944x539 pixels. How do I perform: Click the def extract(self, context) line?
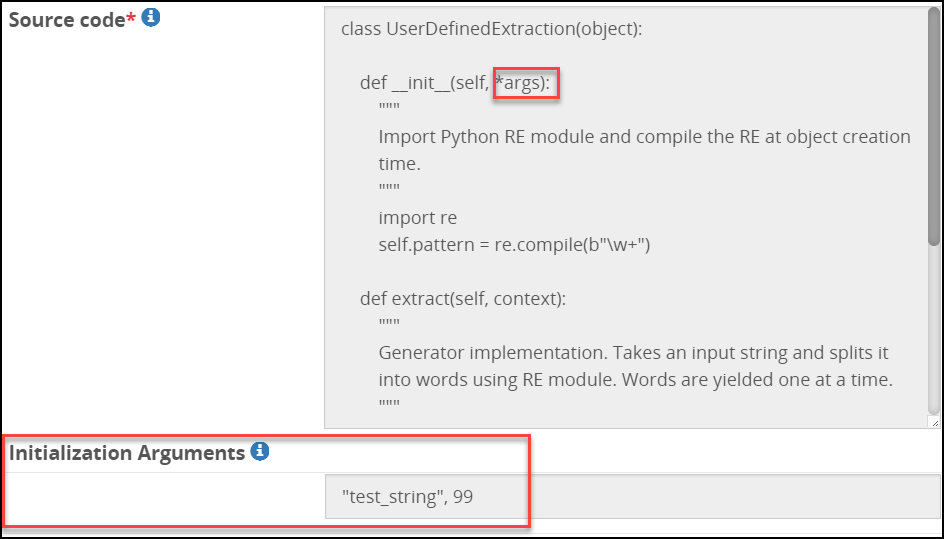coord(462,299)
